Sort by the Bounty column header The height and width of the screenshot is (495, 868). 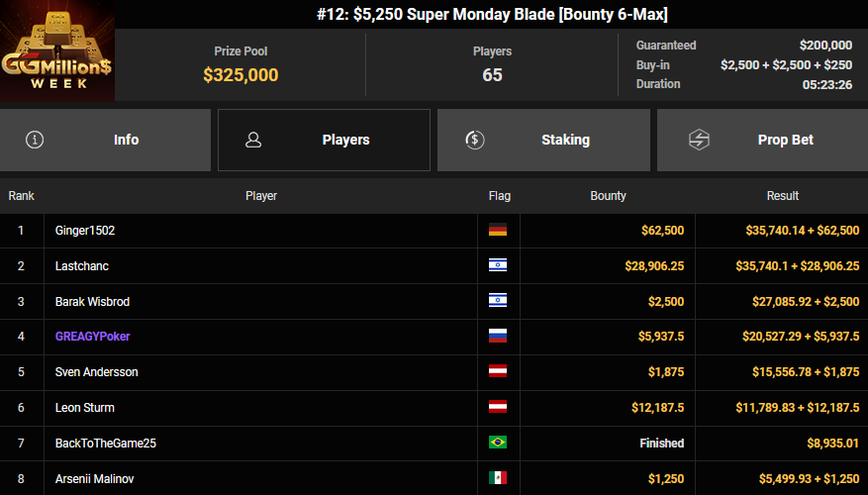tap(608, 196)
